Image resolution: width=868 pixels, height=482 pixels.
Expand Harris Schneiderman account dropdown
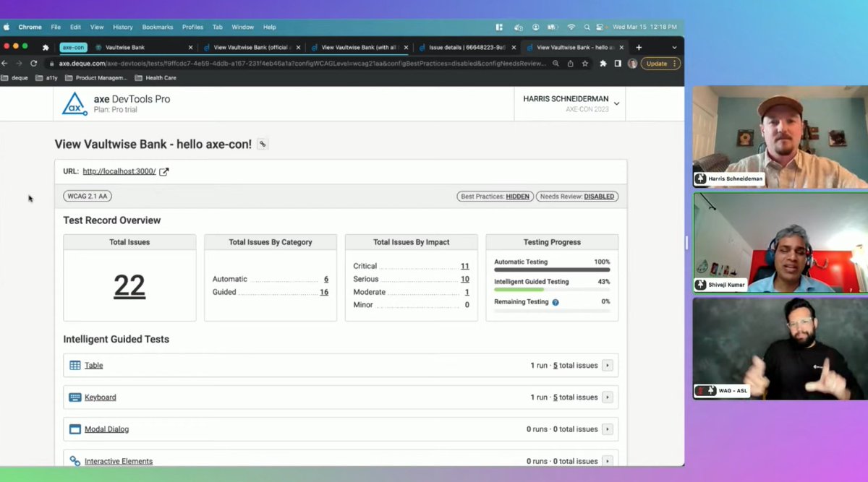pos(616,103)
